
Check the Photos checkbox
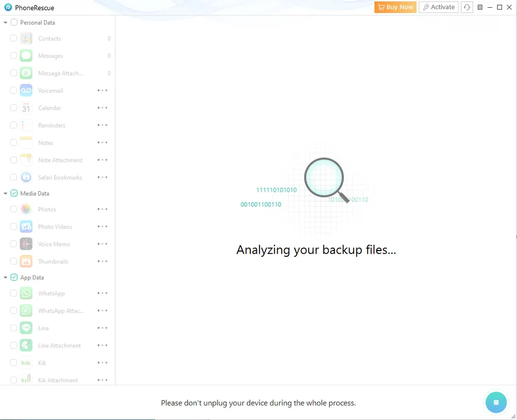coord(13,209)
